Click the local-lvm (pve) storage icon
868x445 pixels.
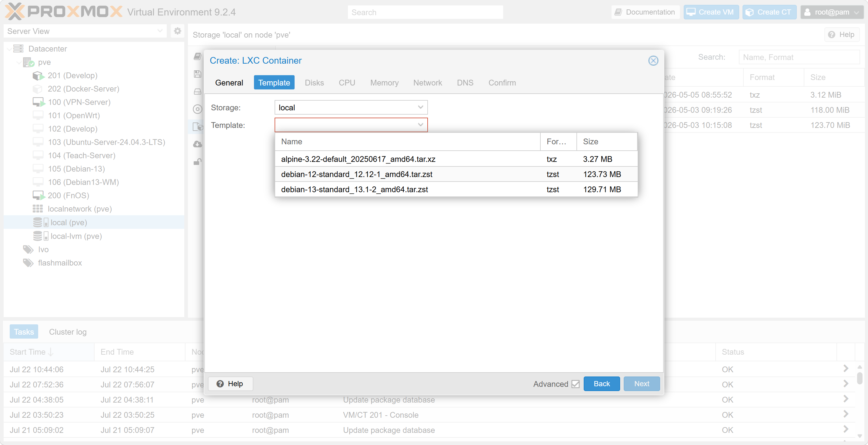pyautogui.click(x=41, y=236)
